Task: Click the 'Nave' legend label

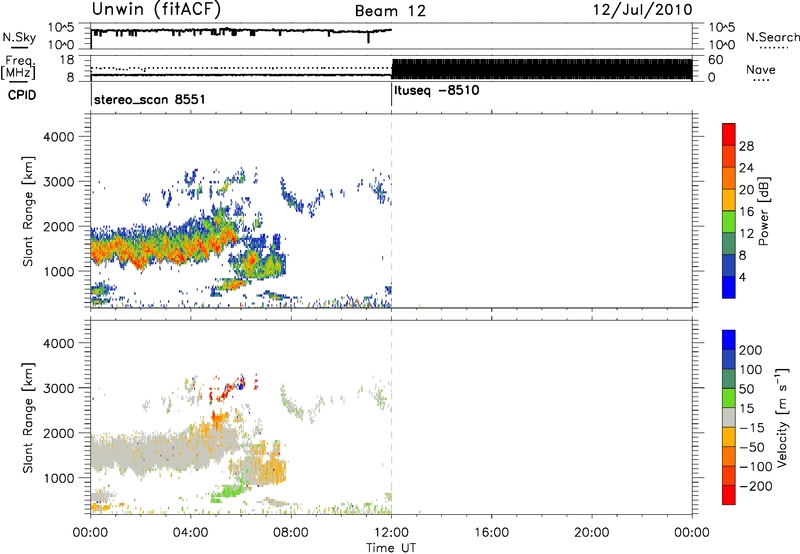Action: point(760,70)
